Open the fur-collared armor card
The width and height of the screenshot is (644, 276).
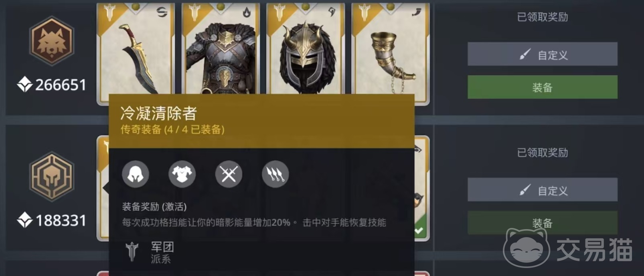pyautogui.click(x=221, y=49)
